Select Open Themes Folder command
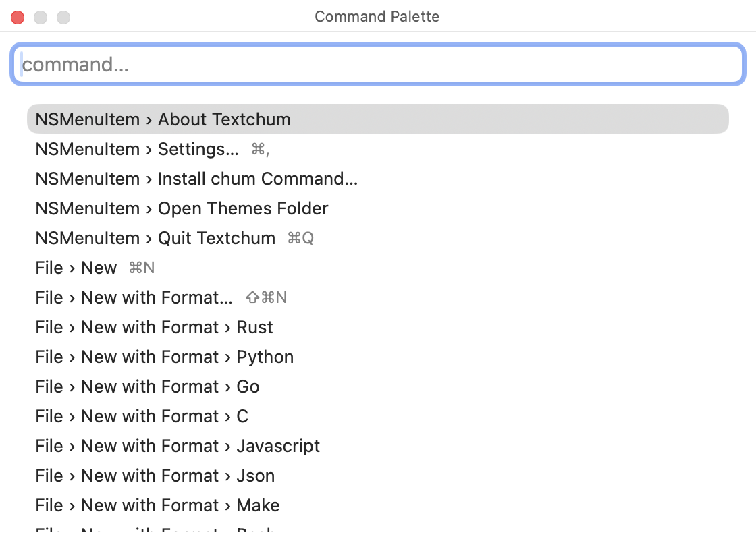 378,208
